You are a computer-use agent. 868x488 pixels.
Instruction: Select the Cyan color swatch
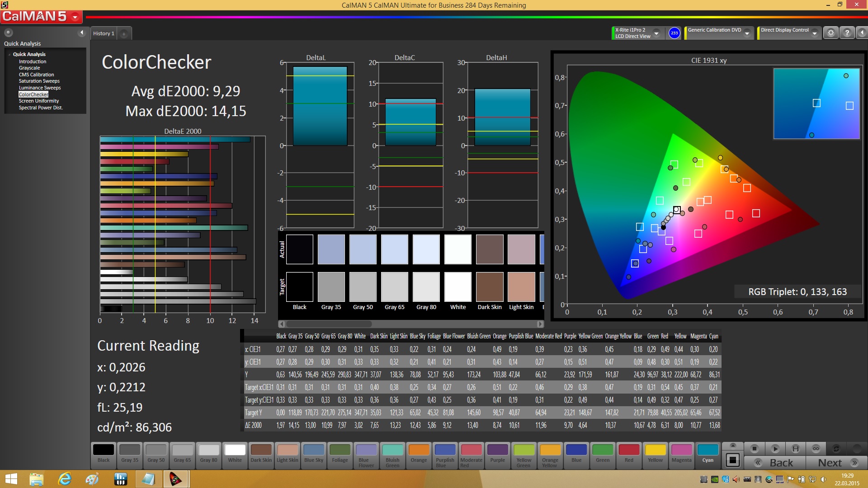[708, 454]
